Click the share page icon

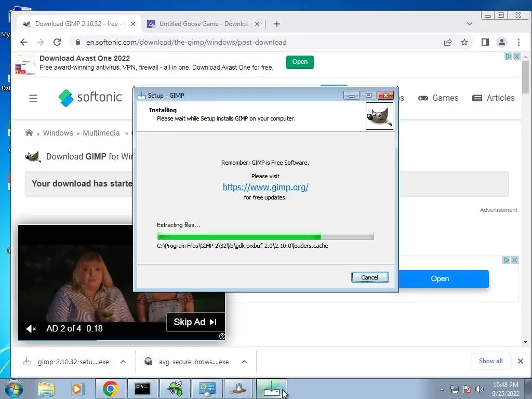click(448, 42)
